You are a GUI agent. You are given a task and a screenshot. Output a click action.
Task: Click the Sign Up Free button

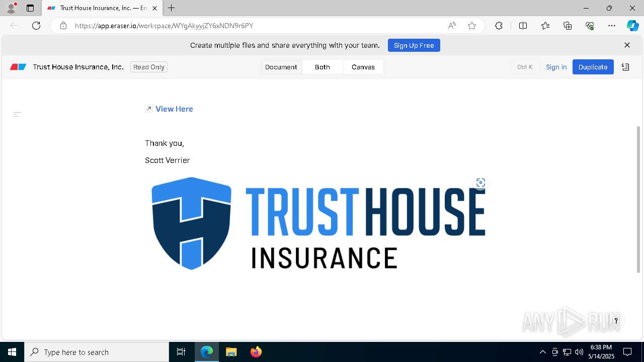(414, 45)
